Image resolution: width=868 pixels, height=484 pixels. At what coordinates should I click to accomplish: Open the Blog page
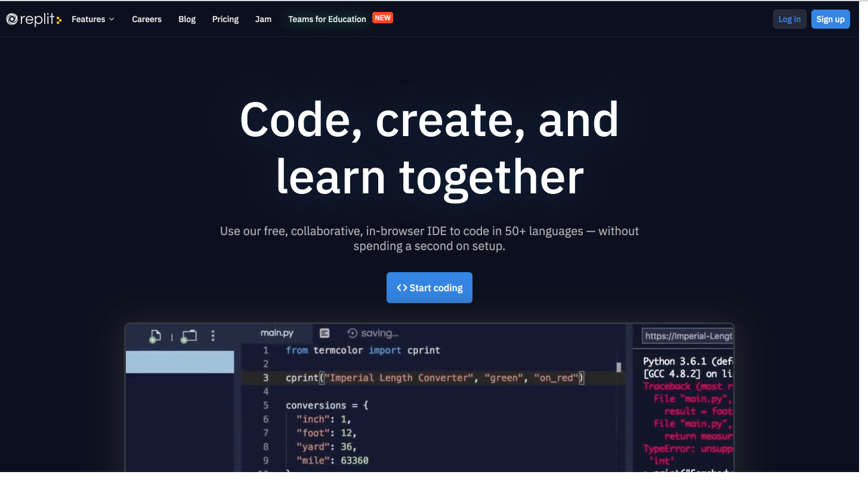point(187,19)
